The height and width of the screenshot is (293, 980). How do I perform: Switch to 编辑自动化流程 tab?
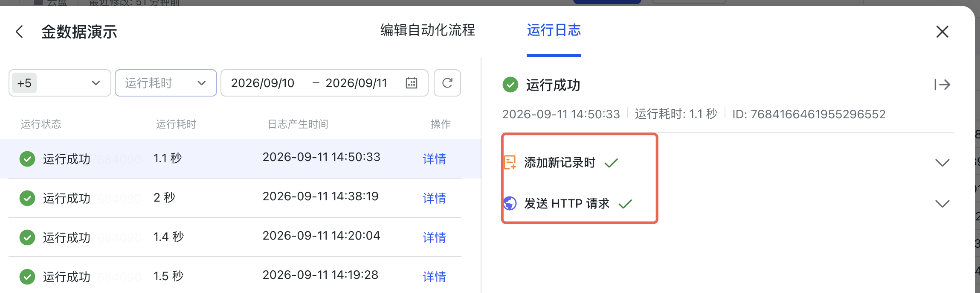(428, 30)
